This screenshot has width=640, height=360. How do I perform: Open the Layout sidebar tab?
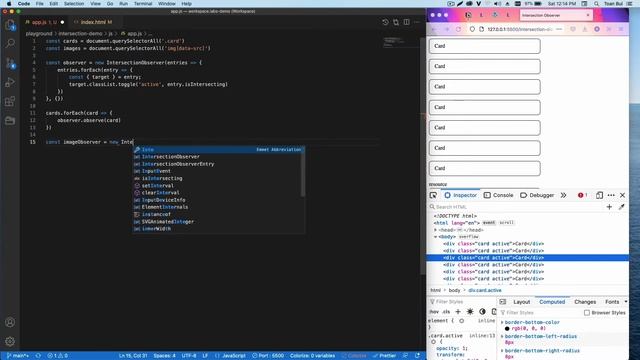coord(522,302)
